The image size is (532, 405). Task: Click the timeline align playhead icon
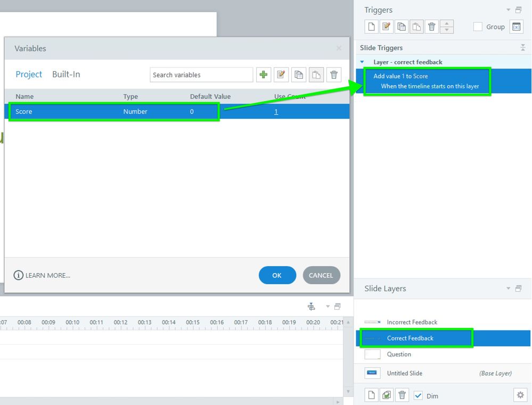(x=311, y=307)
